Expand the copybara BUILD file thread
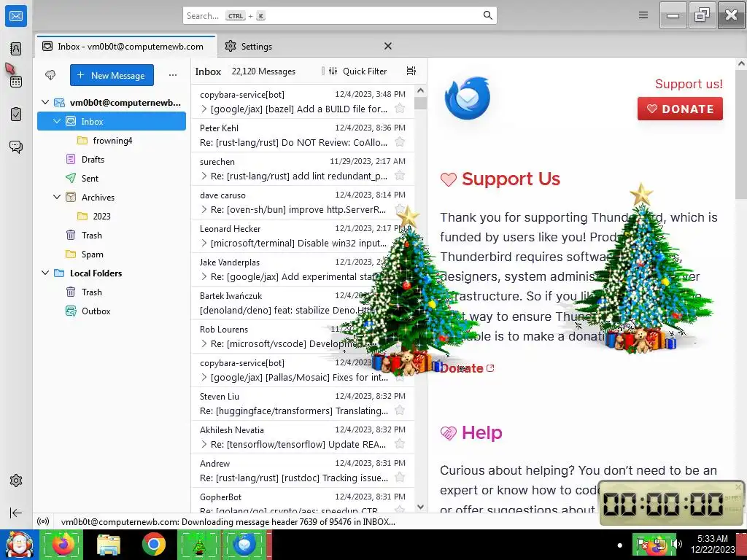 click(204, 109)
